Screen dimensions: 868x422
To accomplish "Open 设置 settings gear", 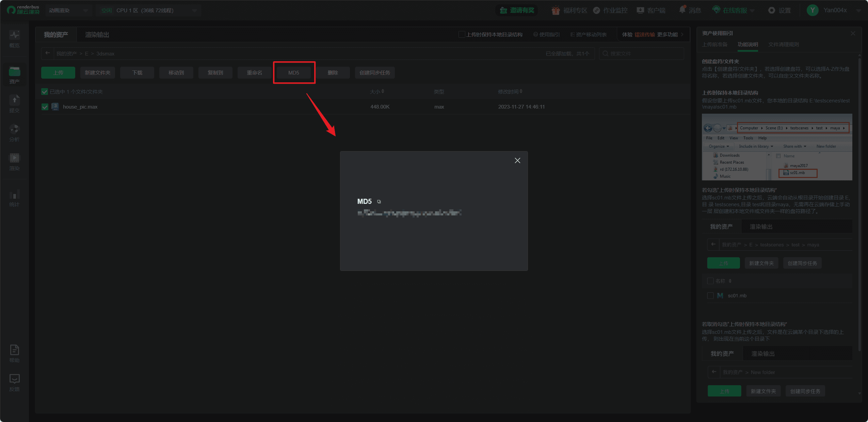I will point(779,10).
